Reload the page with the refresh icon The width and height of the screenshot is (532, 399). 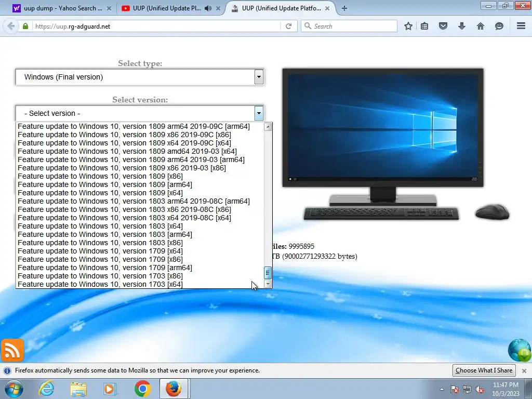(x=288, y=26)
